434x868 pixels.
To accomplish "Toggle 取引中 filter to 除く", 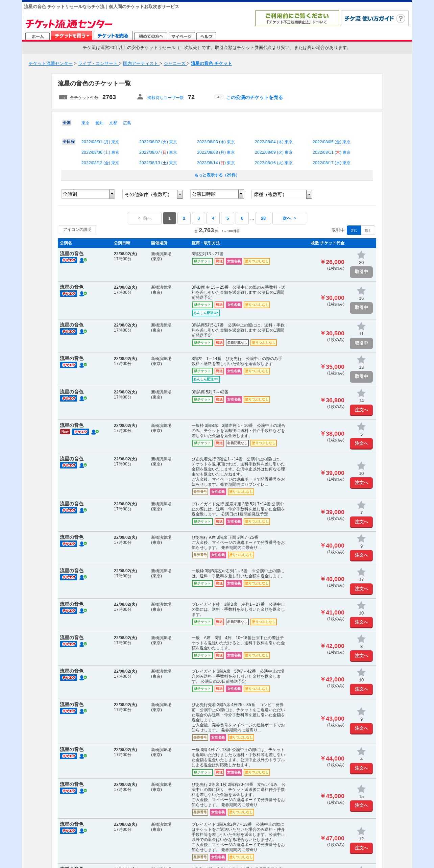I will point(368,230).
